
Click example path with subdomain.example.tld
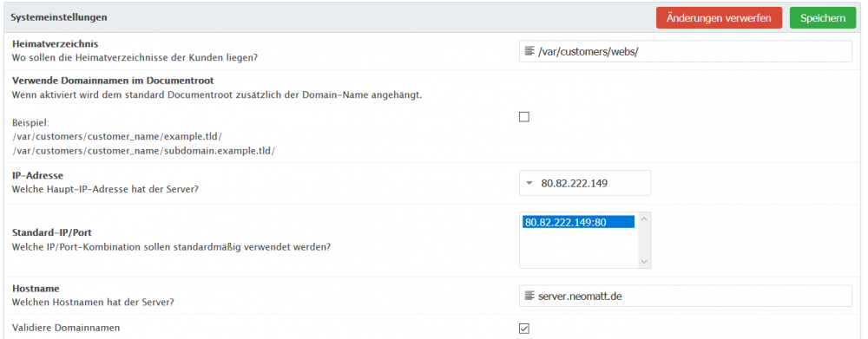tap(143, 150)
